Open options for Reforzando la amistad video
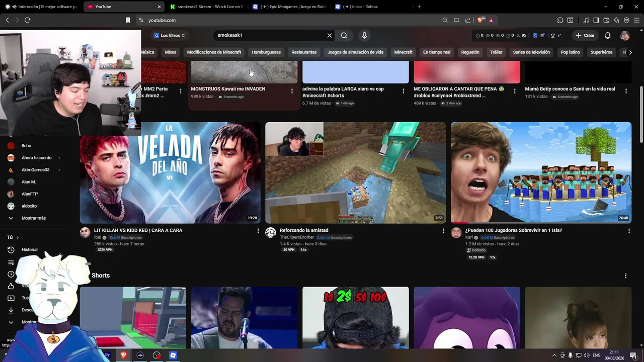The width and height of the screenshot is (644, 362). coord(443,231)
